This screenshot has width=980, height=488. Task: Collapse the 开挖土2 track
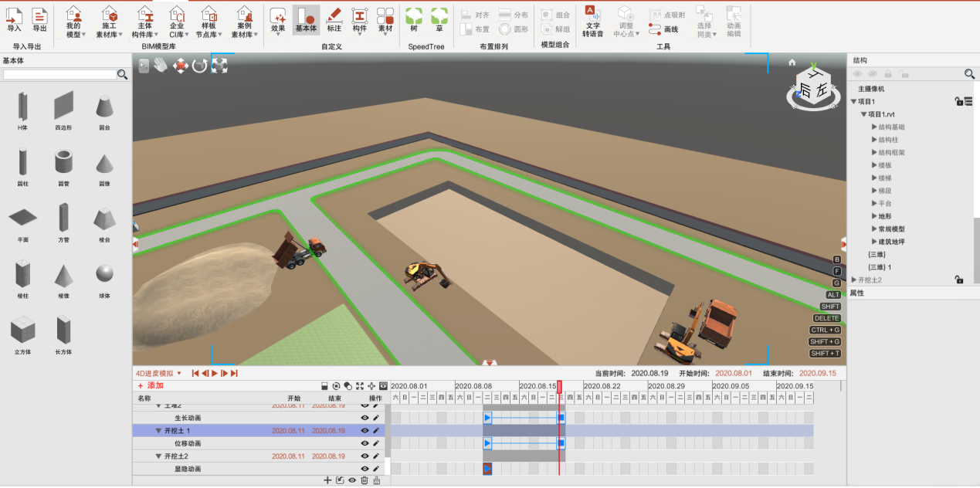tap(158, 456)
